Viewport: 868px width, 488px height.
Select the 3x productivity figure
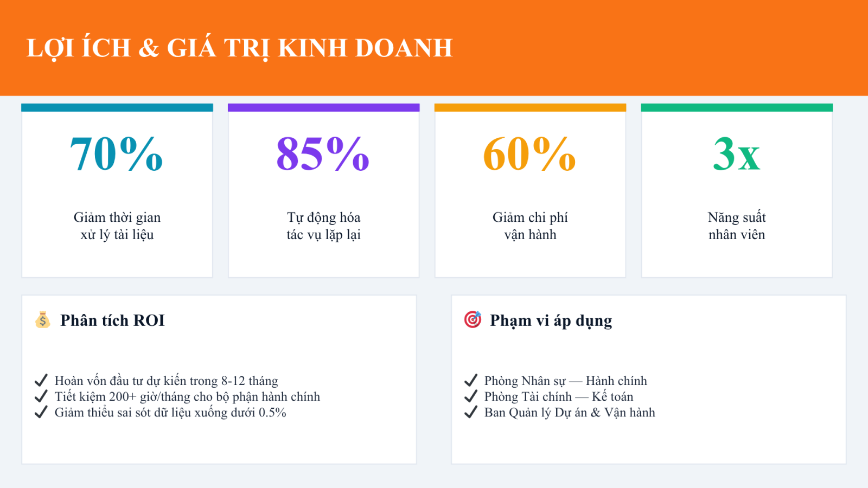(x=737, y=154)
